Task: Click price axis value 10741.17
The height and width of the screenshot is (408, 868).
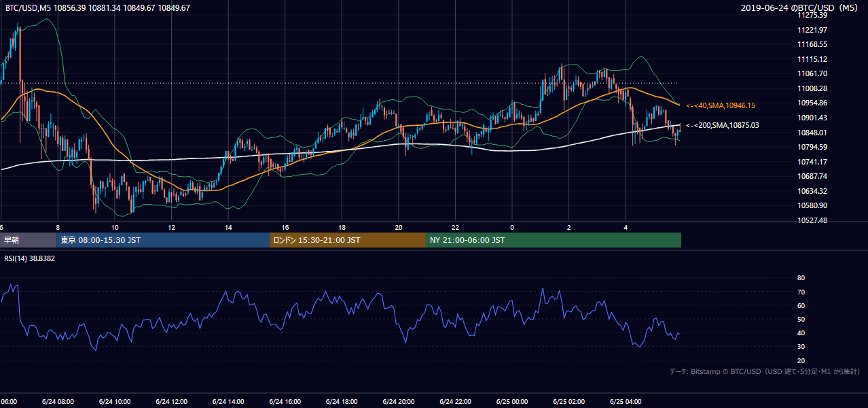Action: click(x=812, y=162)
